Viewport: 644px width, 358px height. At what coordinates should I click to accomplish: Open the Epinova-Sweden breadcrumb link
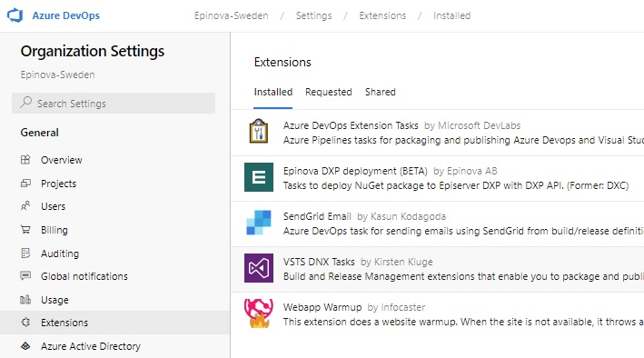coord(232,15)
